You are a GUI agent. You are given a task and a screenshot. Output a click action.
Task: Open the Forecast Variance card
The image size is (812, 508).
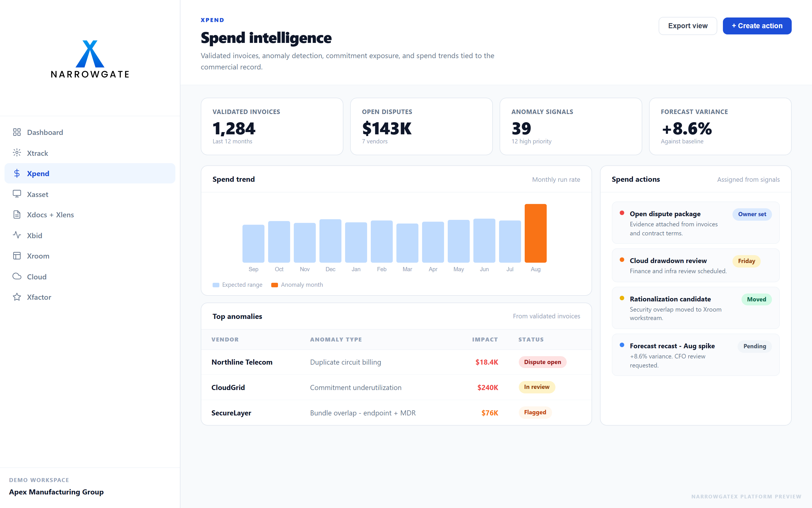coord(720,126)
